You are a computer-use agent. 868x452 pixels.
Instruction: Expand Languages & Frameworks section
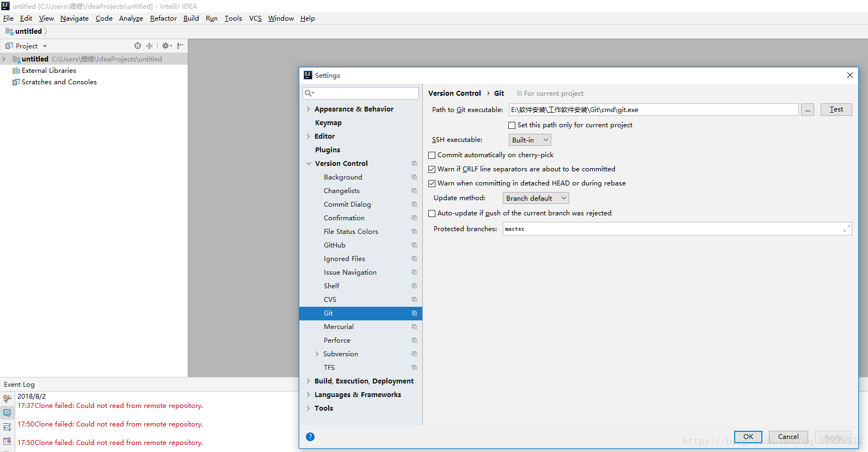point(309,395)
